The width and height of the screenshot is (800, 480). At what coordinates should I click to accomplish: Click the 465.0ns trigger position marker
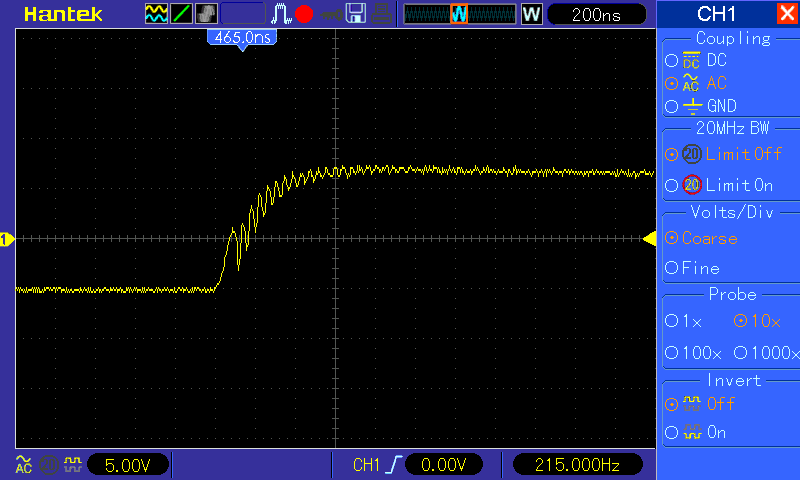tap(242, 39)
